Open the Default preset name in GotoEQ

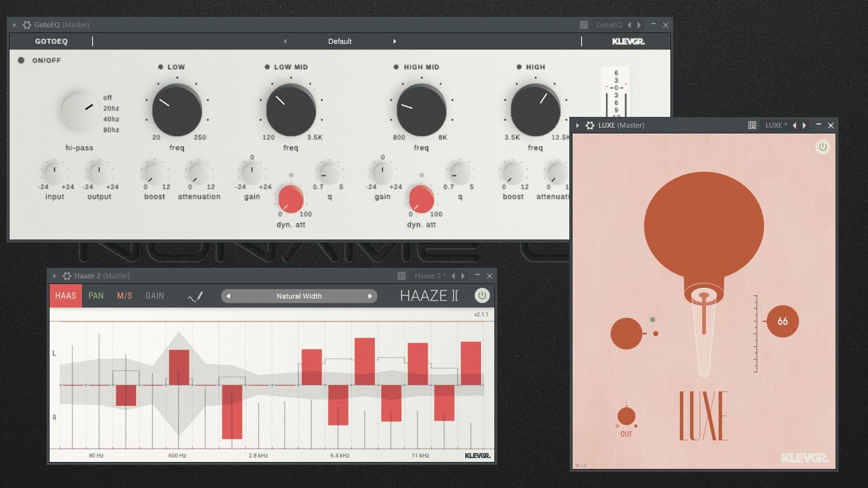(340, 41)
